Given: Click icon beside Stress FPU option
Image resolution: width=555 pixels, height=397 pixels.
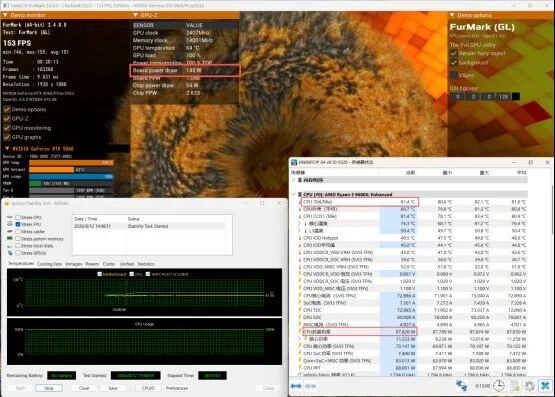Looking at the screenshot, I should (10, 224).
